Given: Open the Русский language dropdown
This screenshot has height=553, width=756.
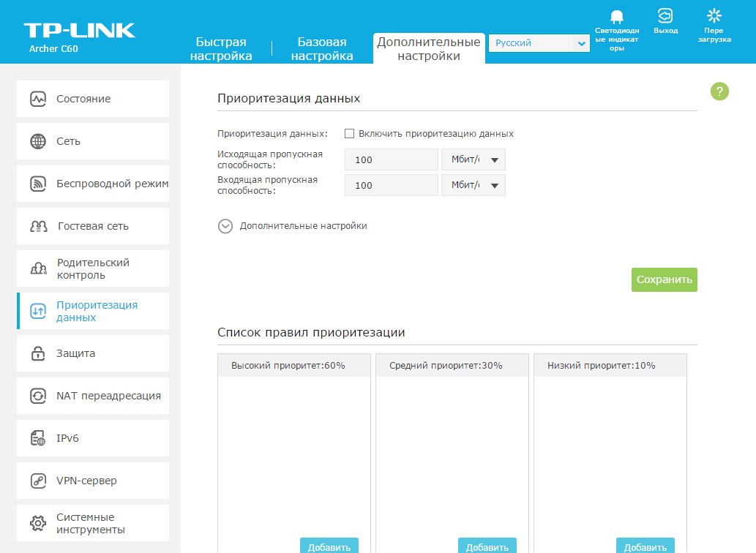Looking at the screenshot, I should point(539,43).
